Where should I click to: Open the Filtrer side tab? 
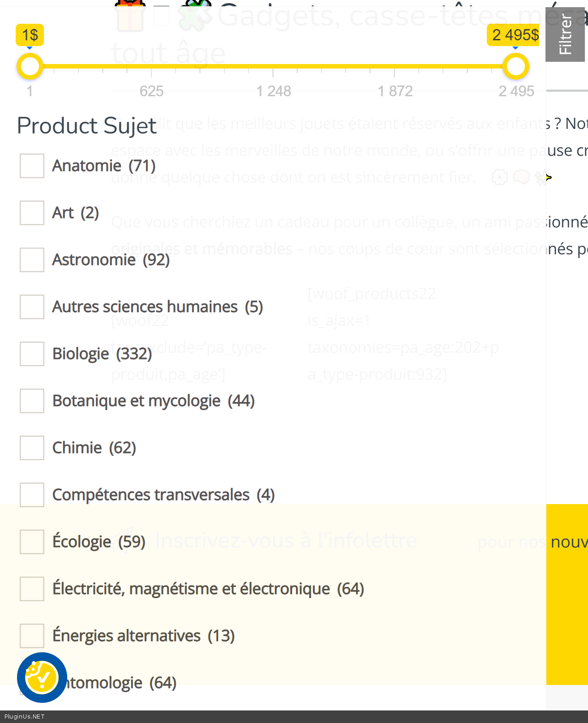tap(565, 34)
